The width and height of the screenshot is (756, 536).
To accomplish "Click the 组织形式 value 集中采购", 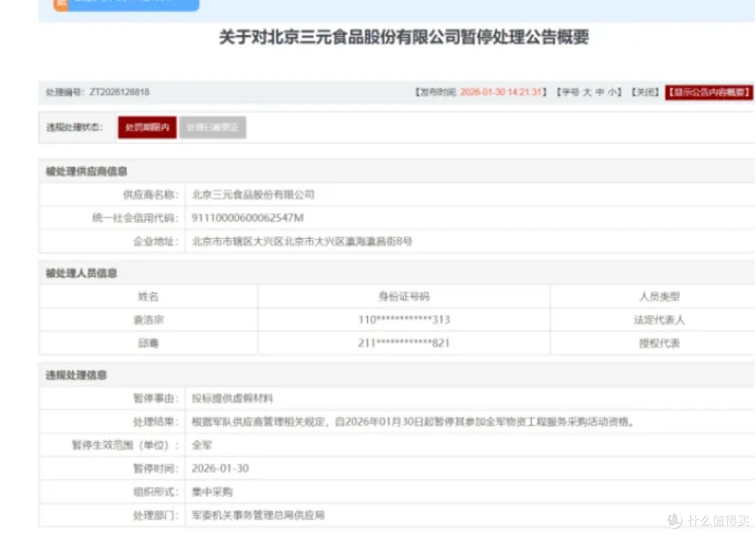I will pos(212,492).
